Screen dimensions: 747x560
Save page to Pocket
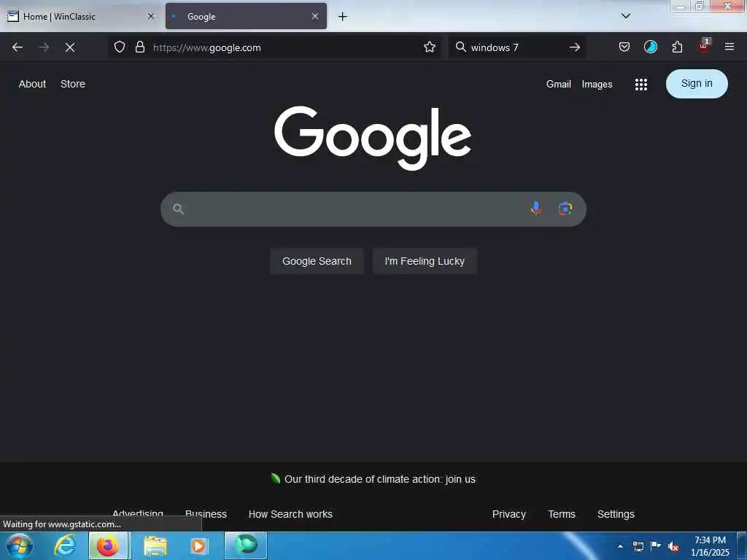point(624,47)
